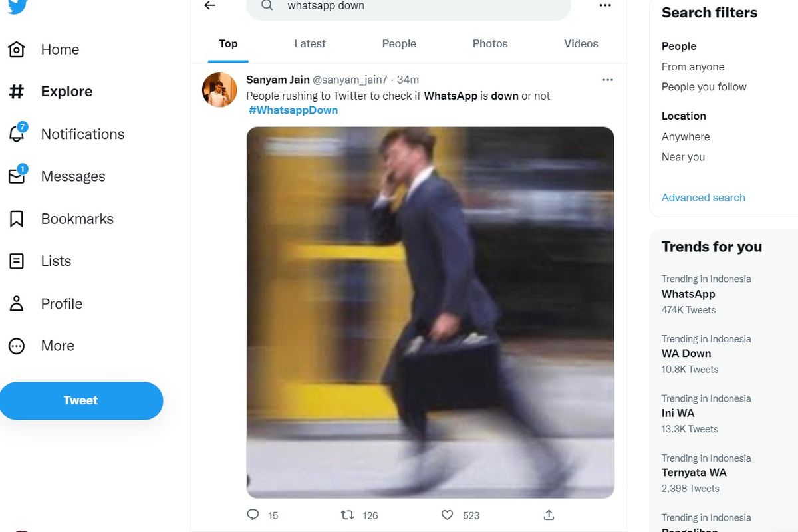Open the More options menu in sidebar
798x532 pixels.
pyautogui.click(x=57, y=346)
